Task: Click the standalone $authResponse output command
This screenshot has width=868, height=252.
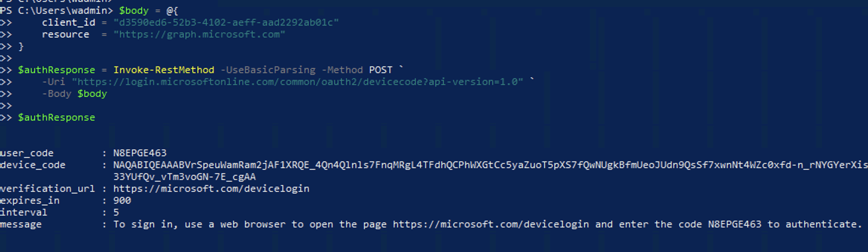Action: [x=57, y=118]
